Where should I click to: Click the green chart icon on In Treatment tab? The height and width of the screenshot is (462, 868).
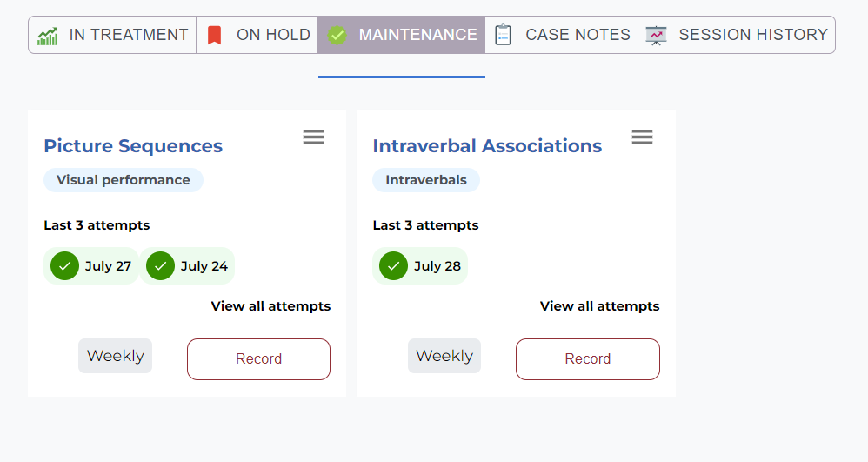click(x=48, y=36)
